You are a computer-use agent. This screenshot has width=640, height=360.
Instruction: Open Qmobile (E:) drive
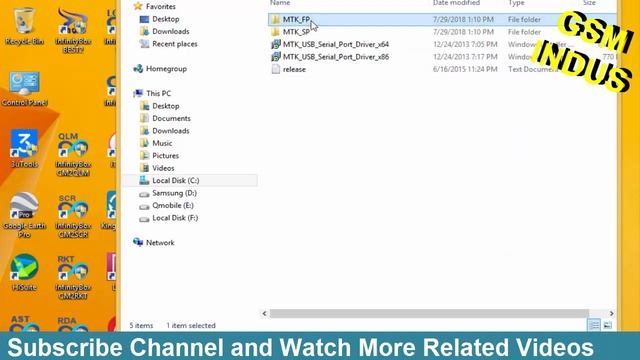pyautogui.click(x=173, y=205)
